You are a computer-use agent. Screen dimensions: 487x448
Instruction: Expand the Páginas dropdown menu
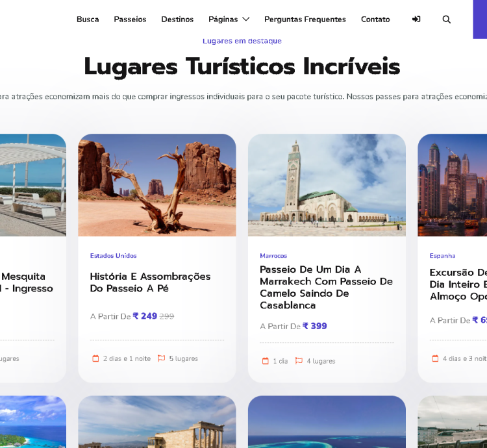pos(229,19)
